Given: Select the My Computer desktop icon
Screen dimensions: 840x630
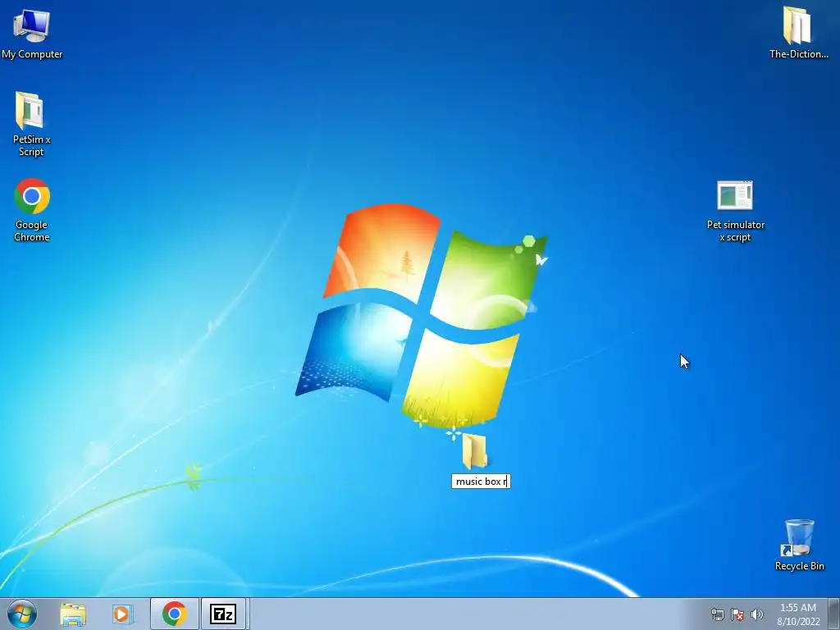Looking at the screenshot, I should pos(32,25).
